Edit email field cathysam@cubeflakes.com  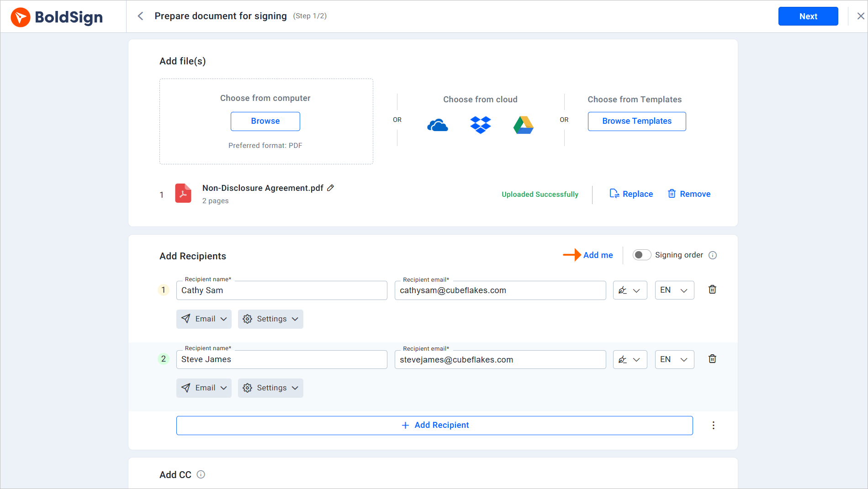pos(500,290)
